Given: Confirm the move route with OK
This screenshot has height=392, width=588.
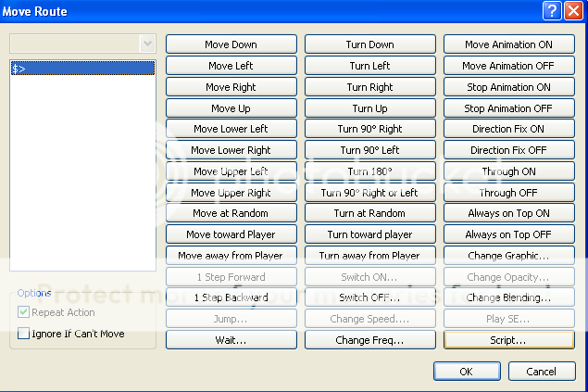Looking at the screenshot, I should coord(466,371).
